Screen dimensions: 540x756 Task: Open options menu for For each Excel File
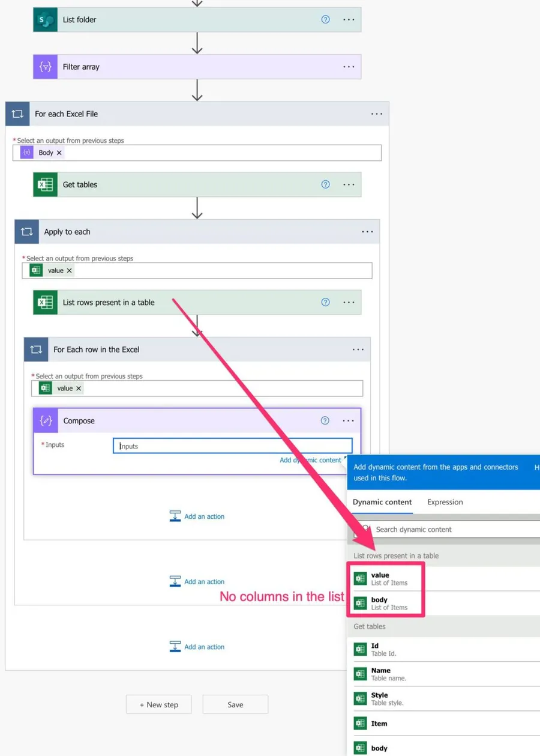(376, 114)
